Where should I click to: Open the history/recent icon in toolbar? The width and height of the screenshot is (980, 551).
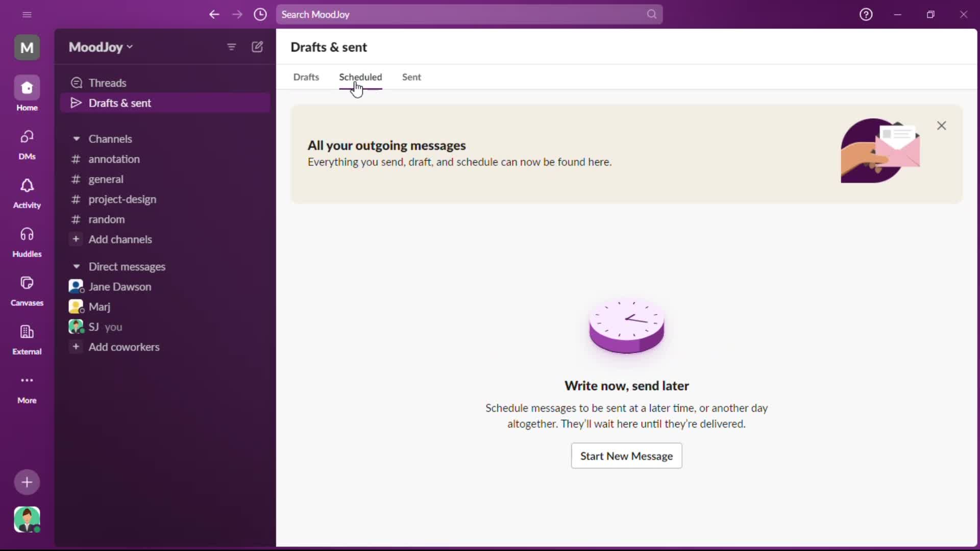[x=260, y=14]
